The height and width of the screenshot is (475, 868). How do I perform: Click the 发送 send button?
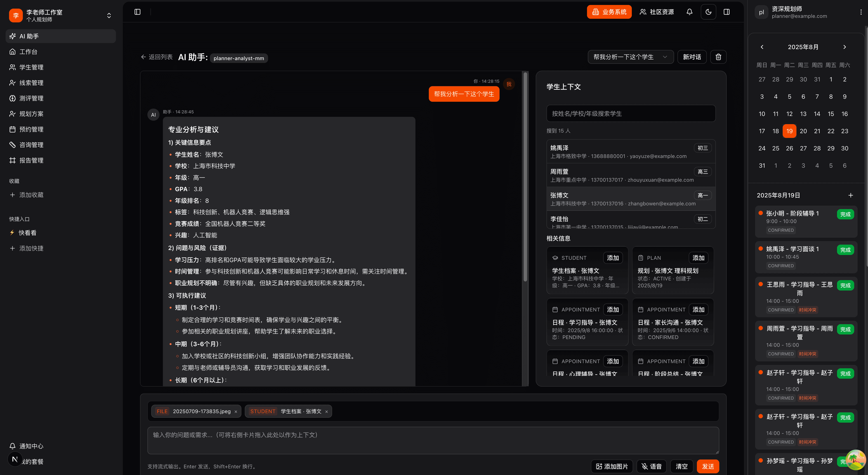click(708, 466)
